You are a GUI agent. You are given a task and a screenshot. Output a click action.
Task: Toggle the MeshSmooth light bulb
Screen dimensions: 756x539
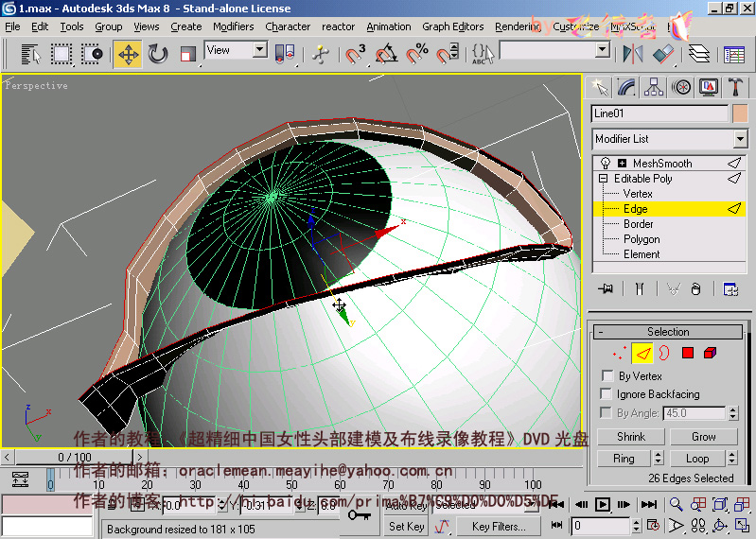click(606, 163)
